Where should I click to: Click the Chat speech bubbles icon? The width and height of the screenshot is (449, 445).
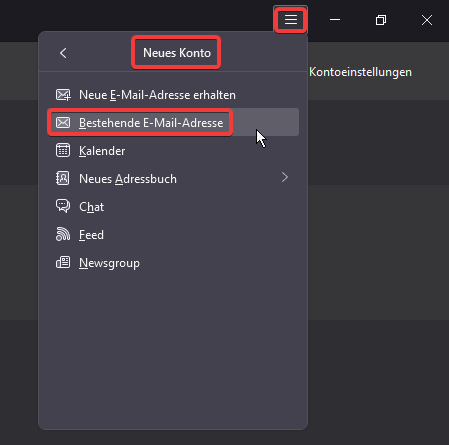(63, 206)
